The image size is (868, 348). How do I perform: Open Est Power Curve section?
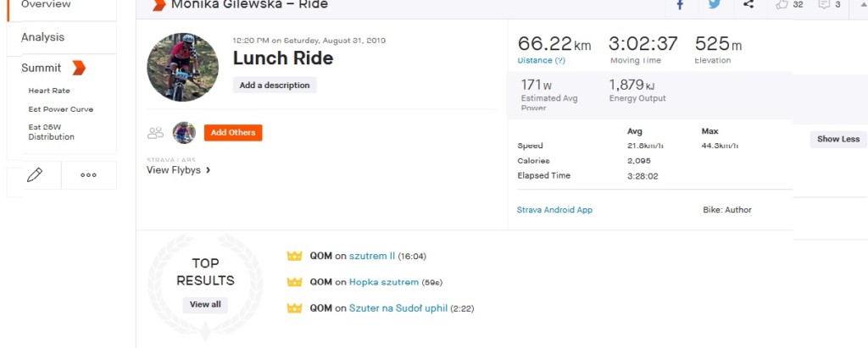(x=60, y=109)
